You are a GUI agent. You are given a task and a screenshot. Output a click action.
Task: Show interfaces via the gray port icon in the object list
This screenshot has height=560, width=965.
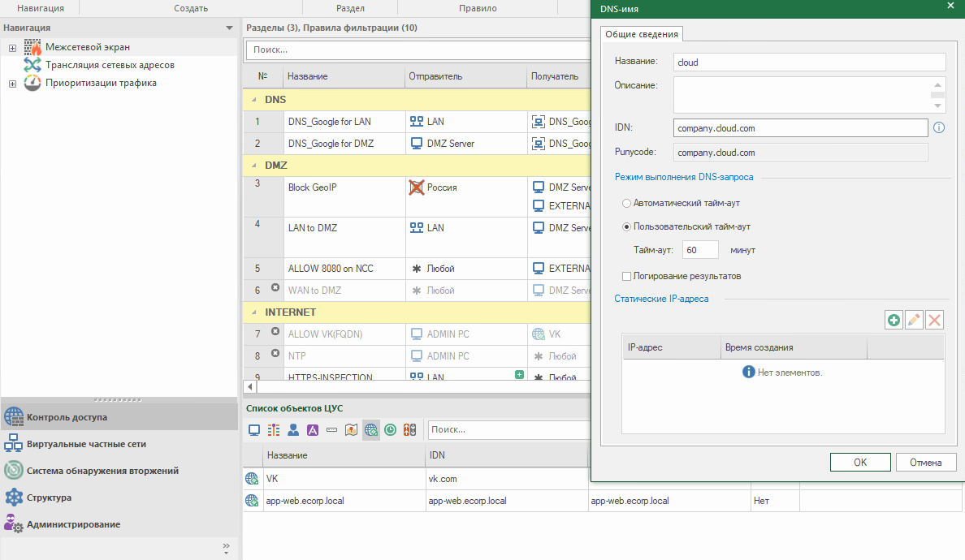click(x=331, y=429)
